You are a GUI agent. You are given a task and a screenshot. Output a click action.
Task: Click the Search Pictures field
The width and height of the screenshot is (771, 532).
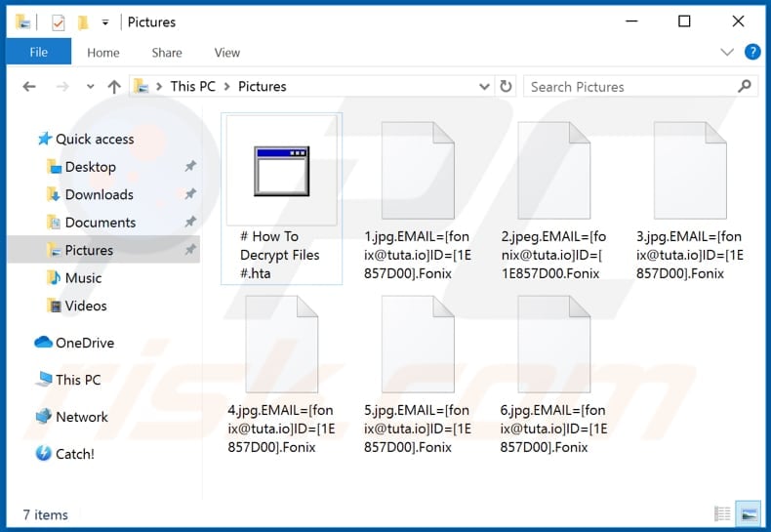click(640, 87)
